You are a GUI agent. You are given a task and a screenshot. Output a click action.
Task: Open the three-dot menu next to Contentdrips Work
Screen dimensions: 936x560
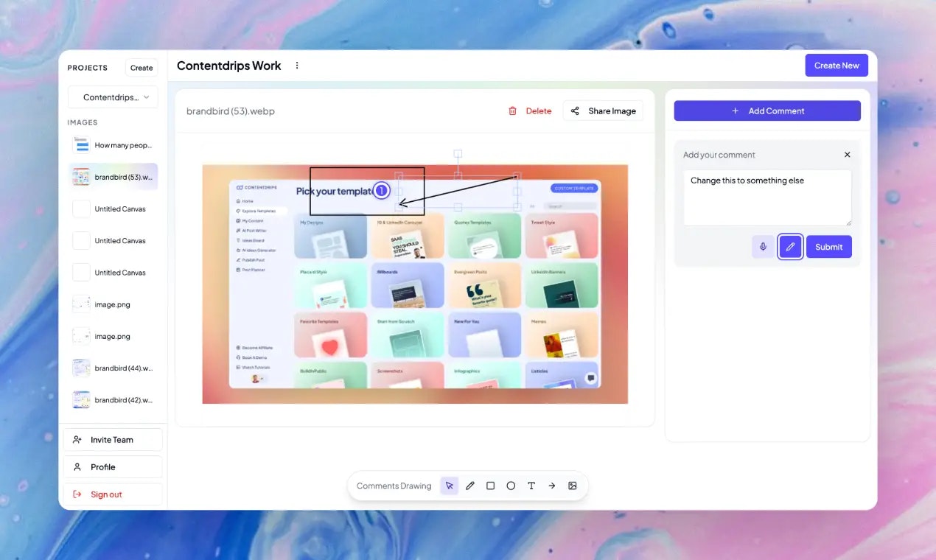point(297,66)
